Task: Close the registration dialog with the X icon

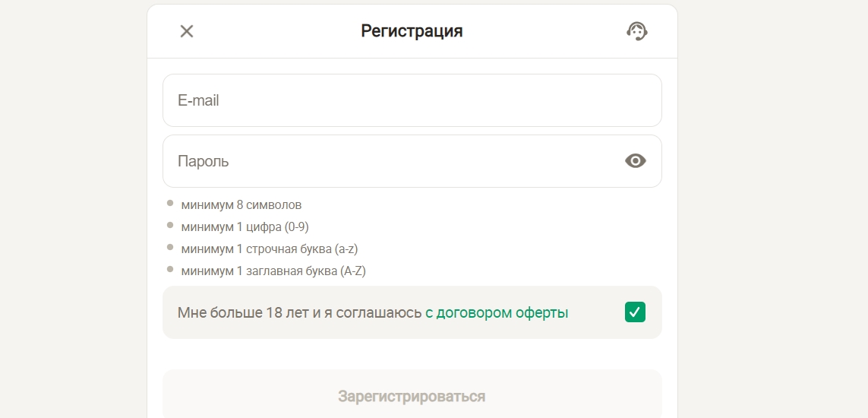Action: (x=187, y=31)
